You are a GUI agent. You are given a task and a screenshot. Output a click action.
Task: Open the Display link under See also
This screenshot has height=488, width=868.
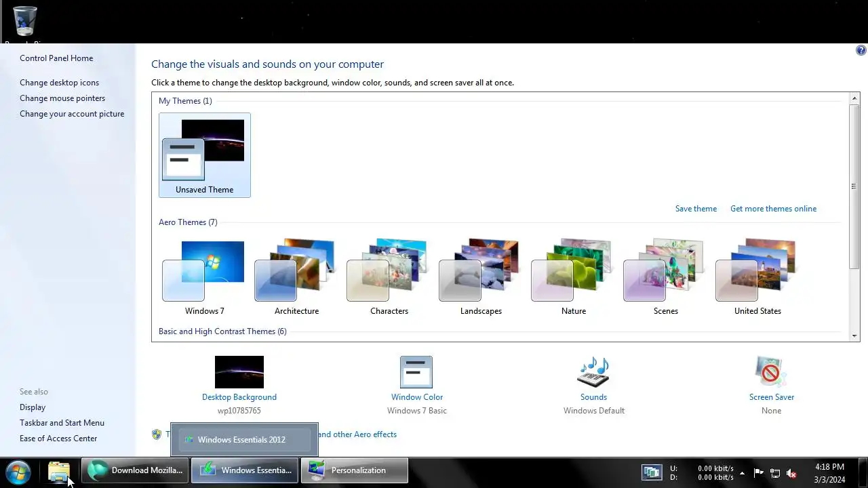(33, 407)
